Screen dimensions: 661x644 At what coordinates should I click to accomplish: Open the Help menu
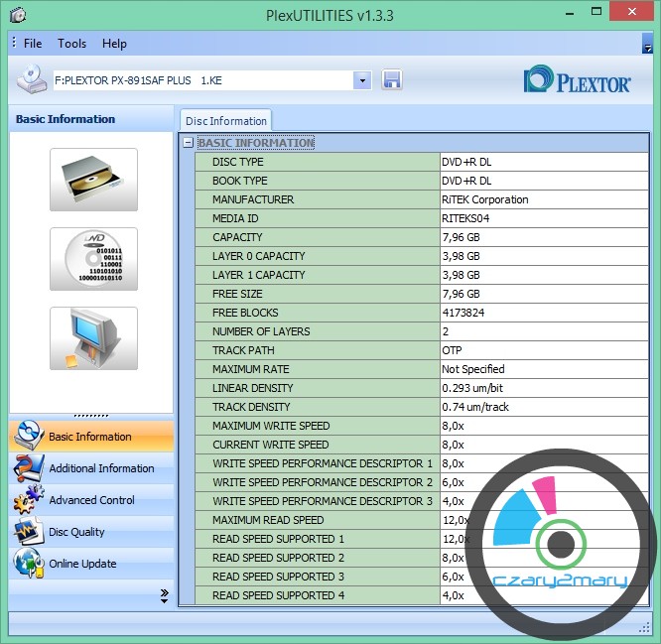(114, 44)
